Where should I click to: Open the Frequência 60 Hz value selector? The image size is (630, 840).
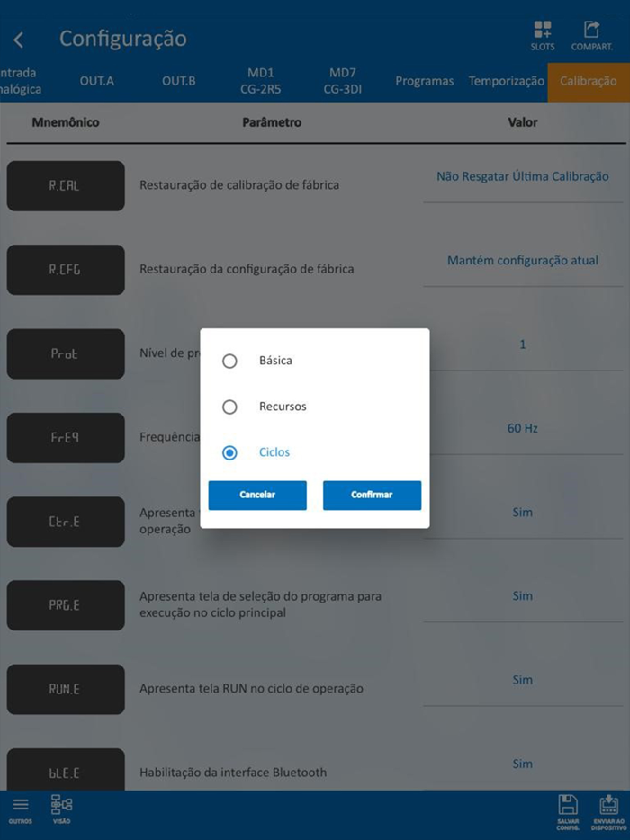point(523,427)
